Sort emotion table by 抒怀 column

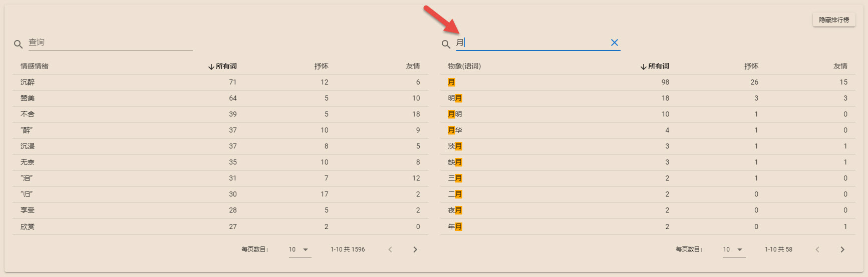point(321,66)
